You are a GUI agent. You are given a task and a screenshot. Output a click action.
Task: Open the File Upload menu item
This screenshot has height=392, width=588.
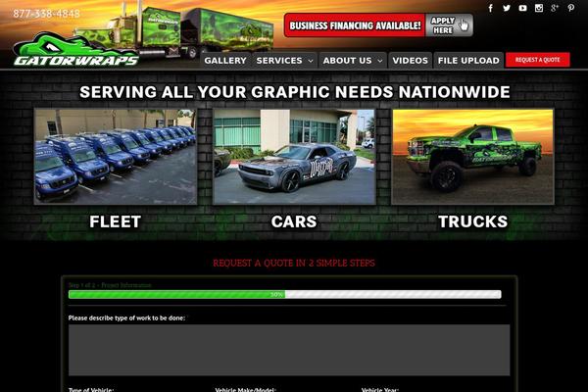click(468, 61)
